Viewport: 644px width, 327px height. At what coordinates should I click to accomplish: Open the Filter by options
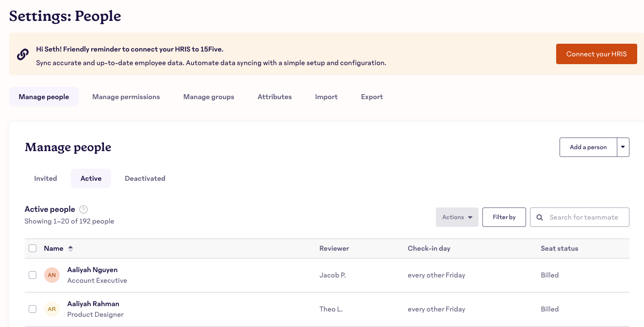point(504,217)
